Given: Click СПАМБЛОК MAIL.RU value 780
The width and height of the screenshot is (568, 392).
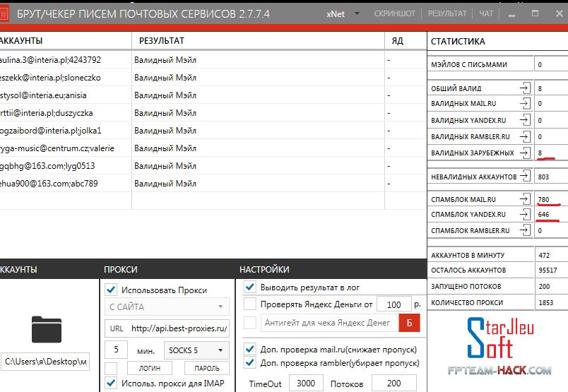Looking at the screenshot, I should 543,199.
